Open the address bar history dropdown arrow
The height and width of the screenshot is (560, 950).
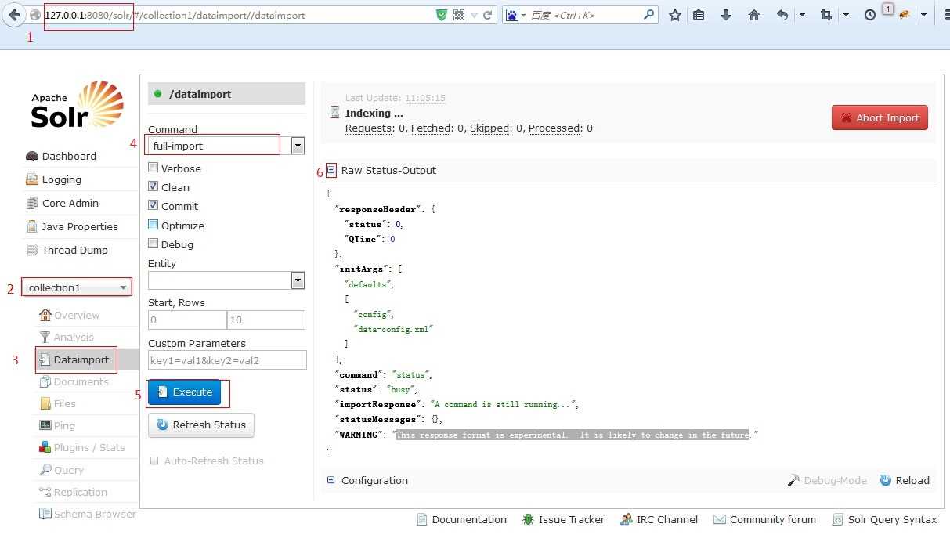click(474, 15)
